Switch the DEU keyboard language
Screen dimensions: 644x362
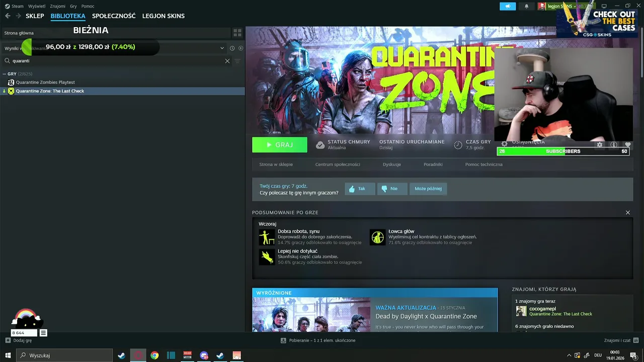(598, 355)
